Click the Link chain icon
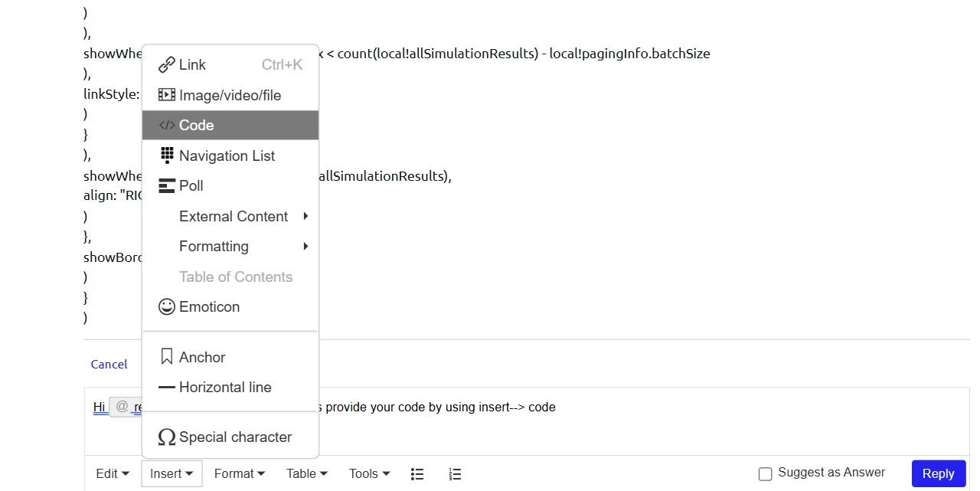The height and width of the screenshot is (491, 980). (x=166, y=65)
